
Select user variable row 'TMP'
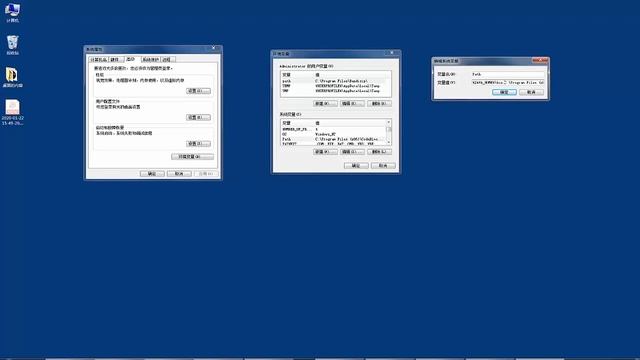(x=336, y=91)
